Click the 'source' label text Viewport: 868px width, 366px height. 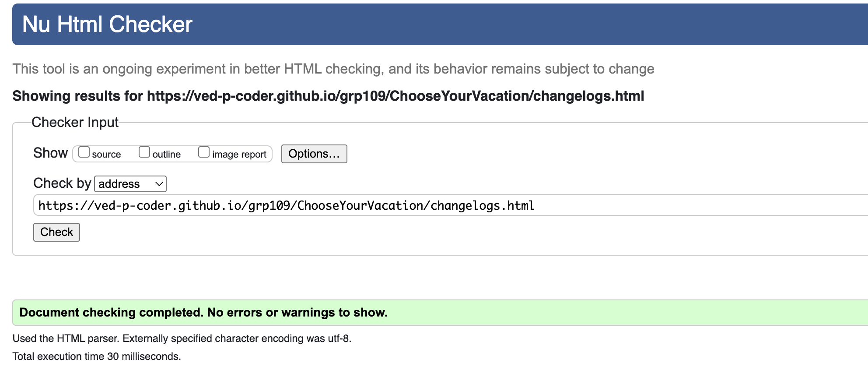tap(106, 154)
